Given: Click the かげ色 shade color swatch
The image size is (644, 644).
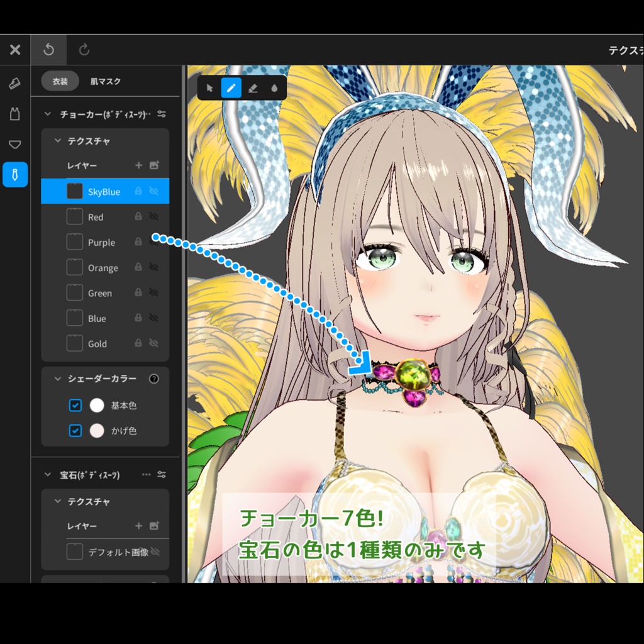Looking at the screenshot, I should click(96, 431).
